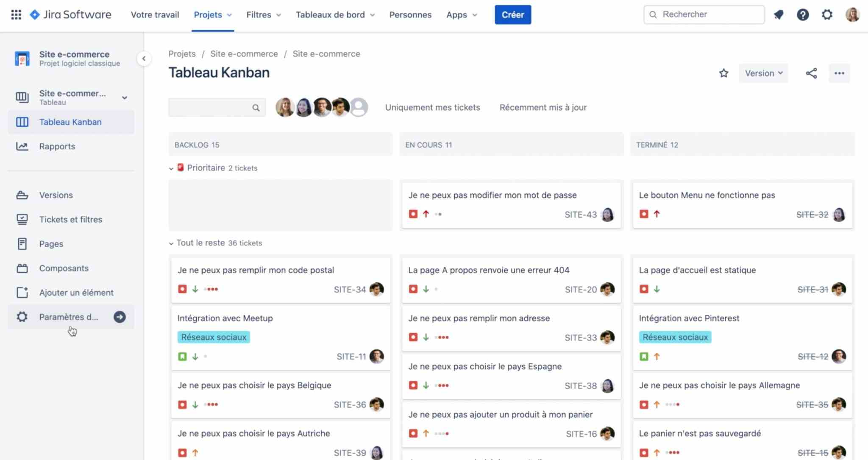Open the user profile avatar menu
The width and height of the screenshot is (868, 460).
852,15
